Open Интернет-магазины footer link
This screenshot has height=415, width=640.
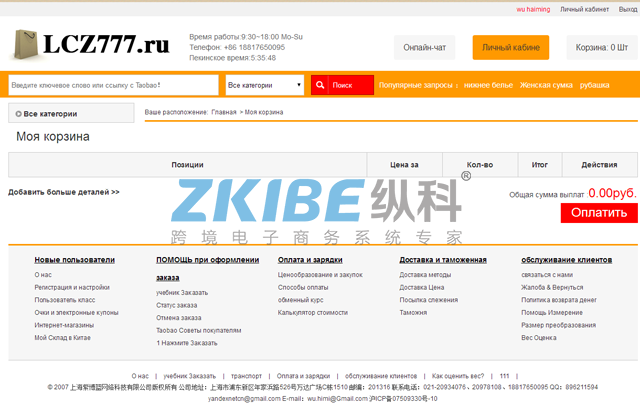[x=64, y=325]
